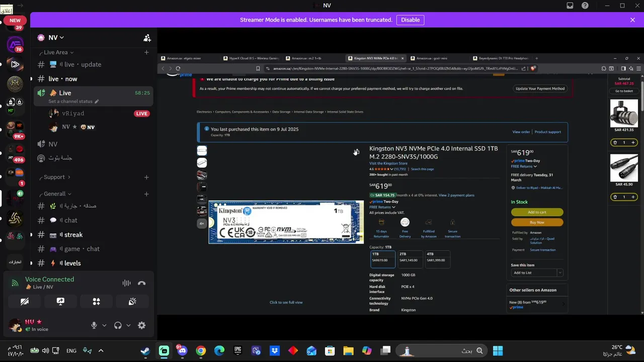This screenshot has width=644, height=362.
Task: Collapse the Generall category
Action: tap(57, 194)
